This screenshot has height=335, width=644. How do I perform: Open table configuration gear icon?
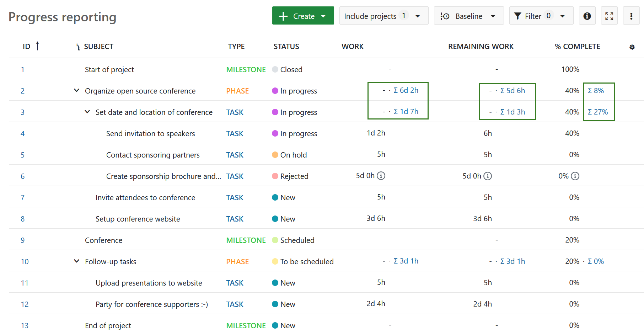[633, 47]
